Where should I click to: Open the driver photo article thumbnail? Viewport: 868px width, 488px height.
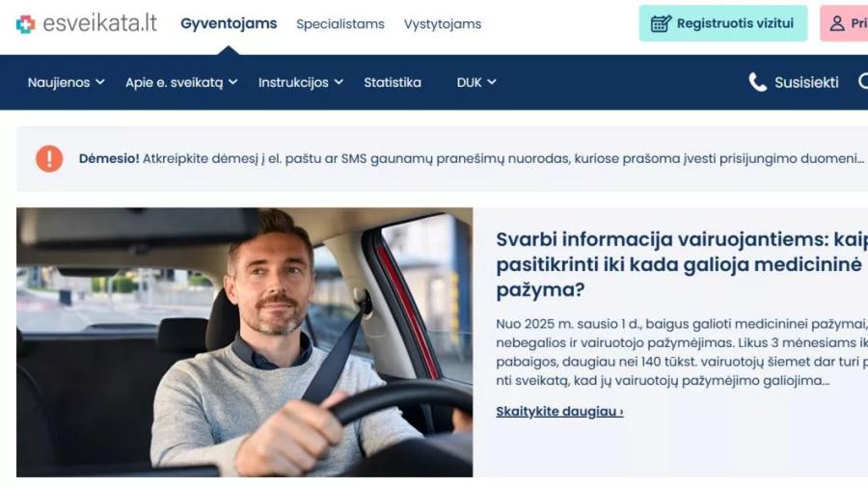pyautogui.click(x=245, y=342)
